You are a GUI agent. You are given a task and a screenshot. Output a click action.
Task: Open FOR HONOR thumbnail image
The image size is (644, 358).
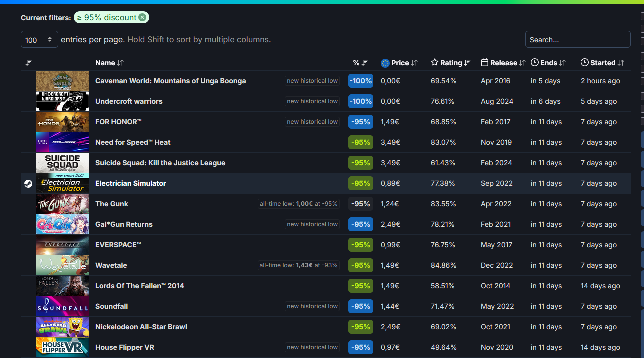[x=62, y=122]
